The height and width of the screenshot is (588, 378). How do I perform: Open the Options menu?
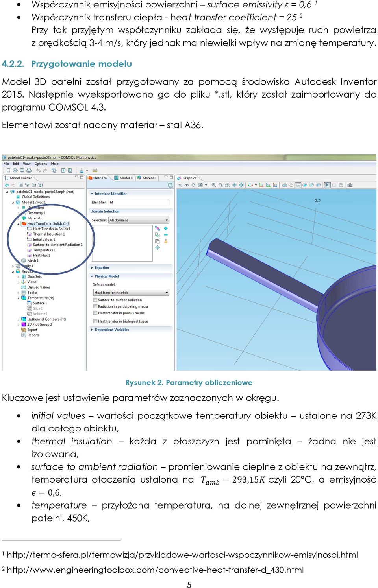[41, 164]
